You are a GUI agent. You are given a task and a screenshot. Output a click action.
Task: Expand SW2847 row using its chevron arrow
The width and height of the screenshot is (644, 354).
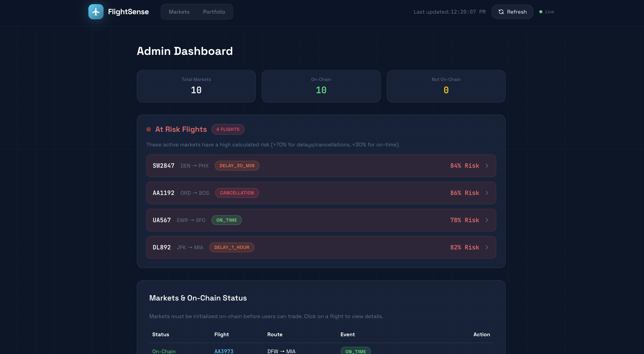pyautogui.click(x=487, y=166)
